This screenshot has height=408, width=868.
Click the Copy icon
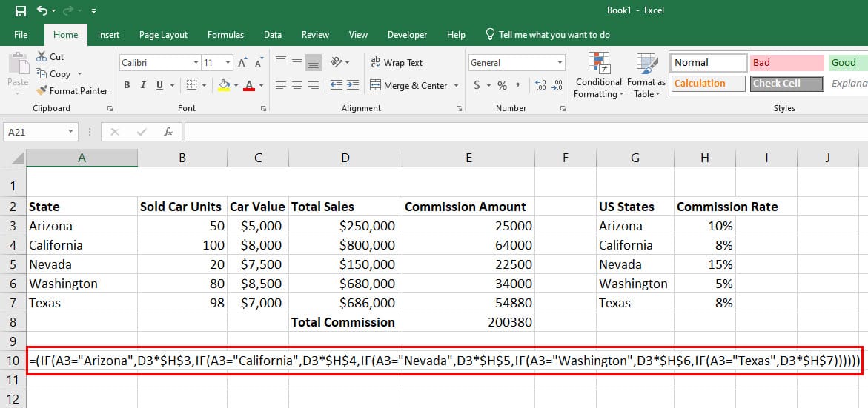(x=42, y=73)
